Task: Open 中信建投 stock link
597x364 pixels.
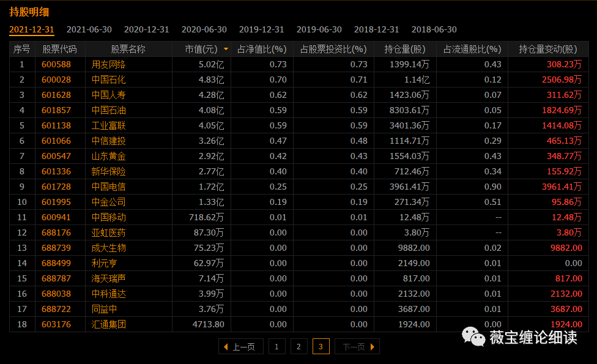Action: pyautogui.click(x=108, y=141)
